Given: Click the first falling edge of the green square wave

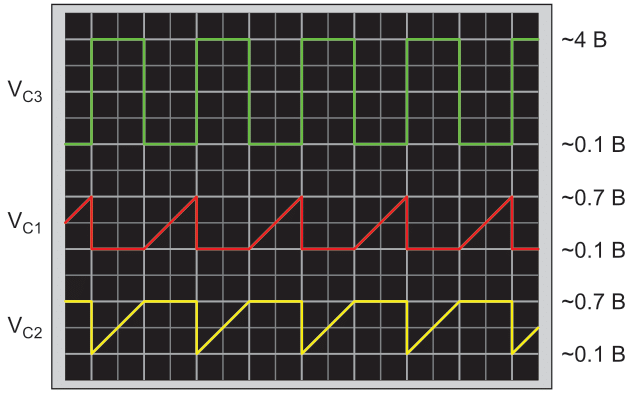Looking at the screenshot, I should (x=144, y=92).
